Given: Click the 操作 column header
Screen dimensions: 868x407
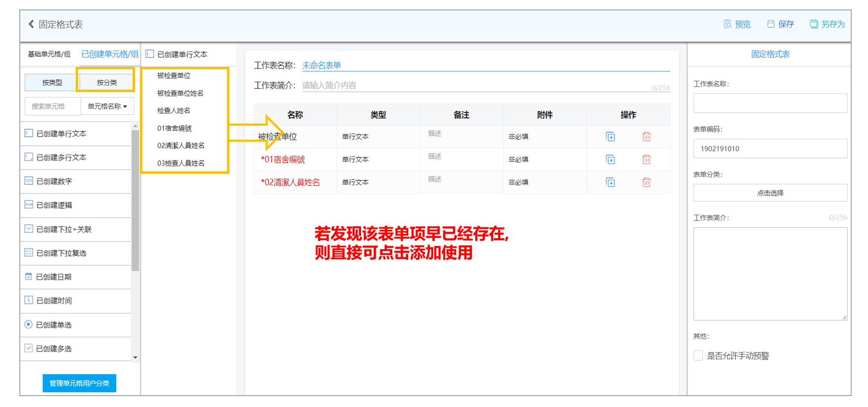Looking at the screenshot, I should [628, 115].
